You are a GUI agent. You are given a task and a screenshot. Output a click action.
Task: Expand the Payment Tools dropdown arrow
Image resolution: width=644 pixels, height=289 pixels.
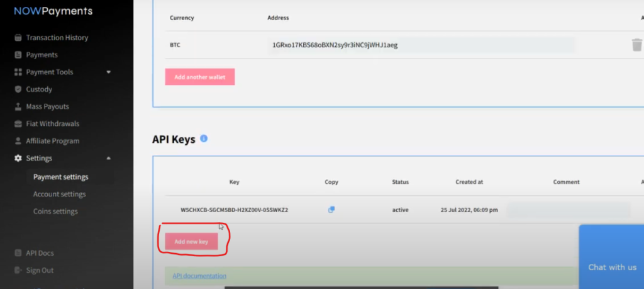tap(108, 72)
